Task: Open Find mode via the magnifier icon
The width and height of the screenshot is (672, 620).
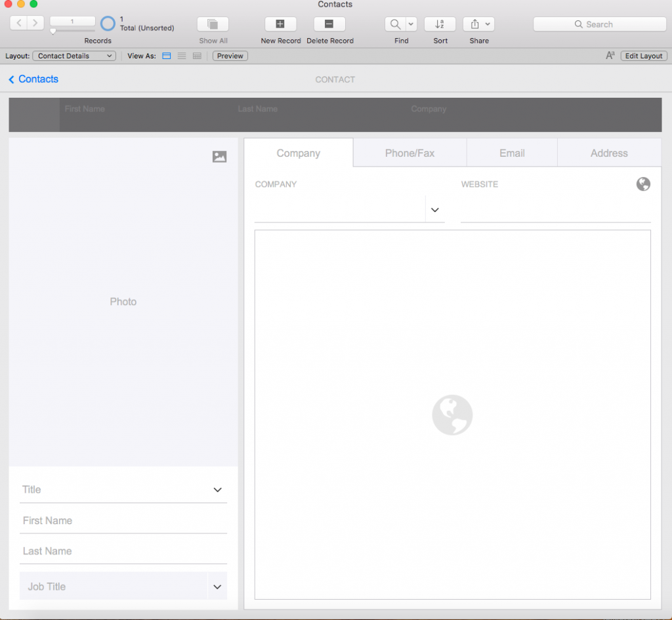Action: click(x=396, y=24)
